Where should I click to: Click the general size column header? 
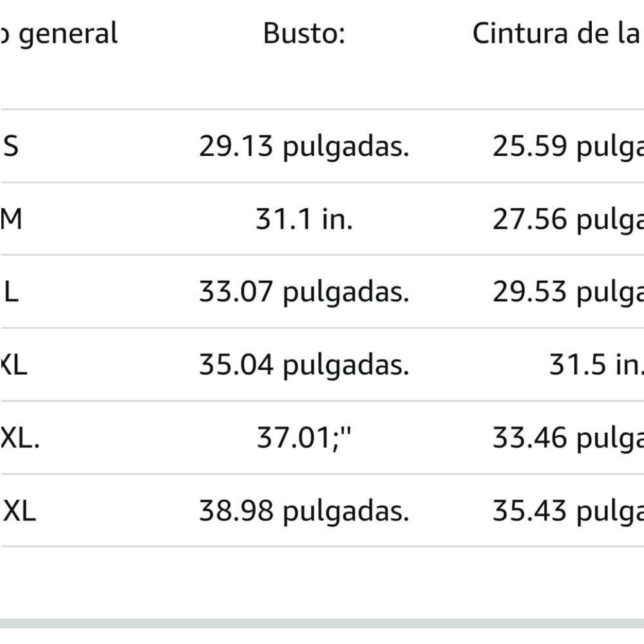click(x=59, y=34)
